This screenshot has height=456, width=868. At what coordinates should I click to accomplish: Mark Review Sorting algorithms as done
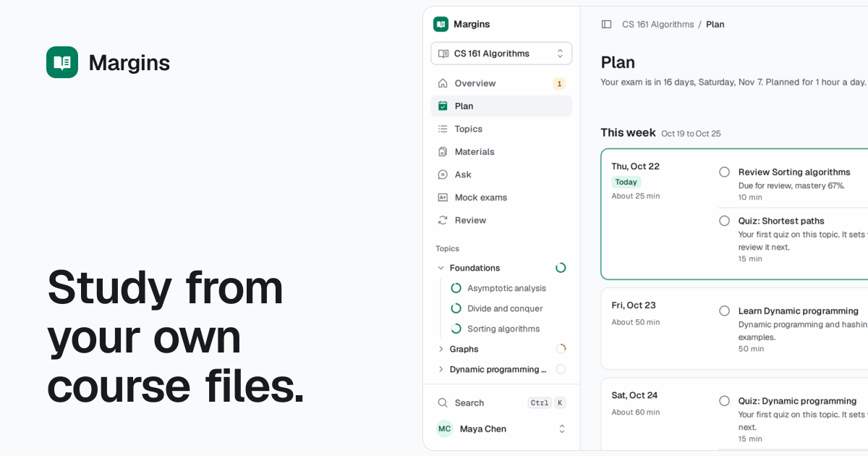724,172
